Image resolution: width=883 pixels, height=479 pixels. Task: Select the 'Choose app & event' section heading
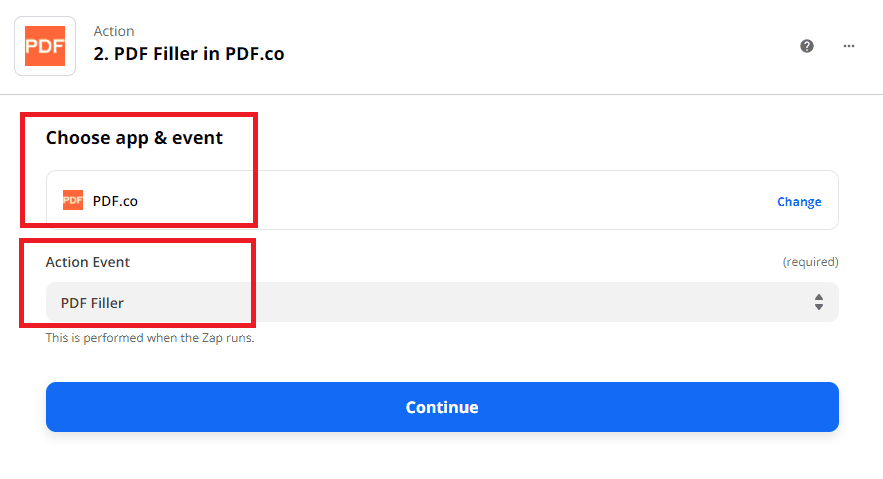point(134,137)
